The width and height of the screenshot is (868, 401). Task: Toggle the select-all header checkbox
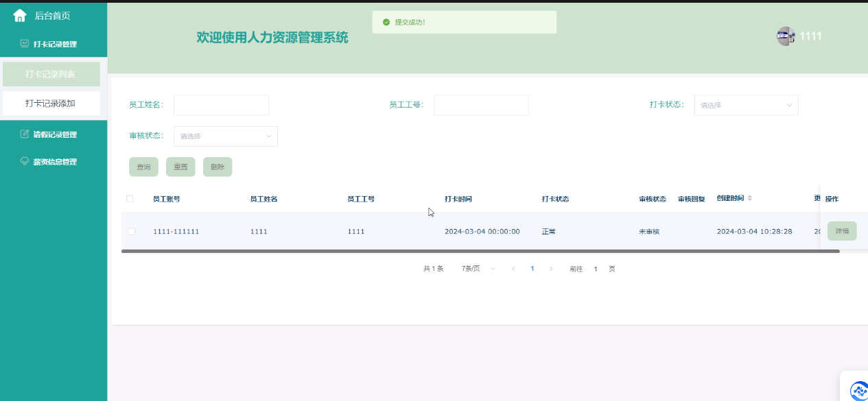point(130,199)
